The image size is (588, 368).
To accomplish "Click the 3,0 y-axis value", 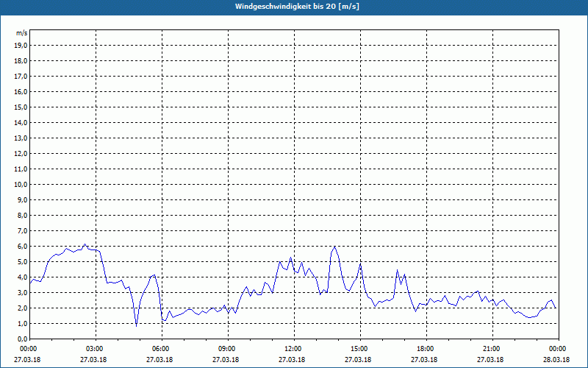I will point(22,292).
